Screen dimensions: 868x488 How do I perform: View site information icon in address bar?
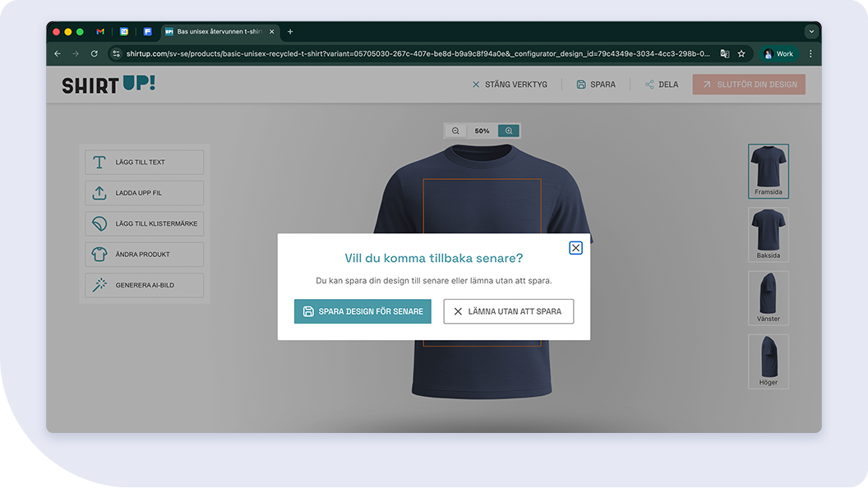point(116,53)
